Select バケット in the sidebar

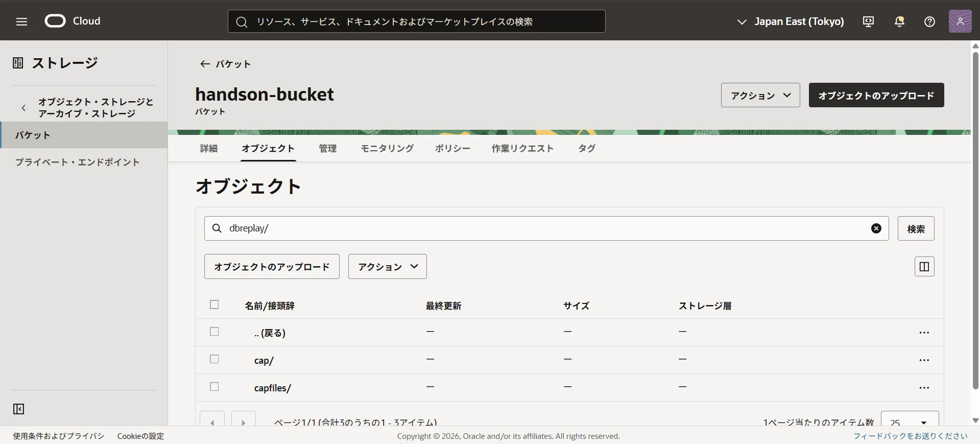(84, 135)
